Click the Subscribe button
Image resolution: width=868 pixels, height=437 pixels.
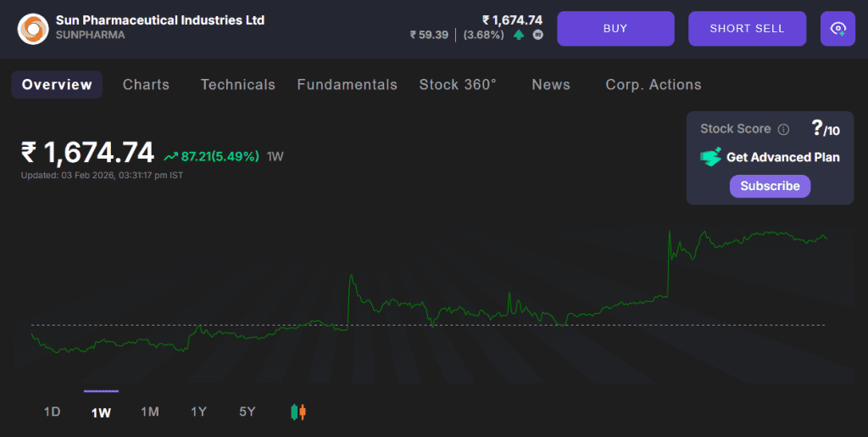click(770, 186)
